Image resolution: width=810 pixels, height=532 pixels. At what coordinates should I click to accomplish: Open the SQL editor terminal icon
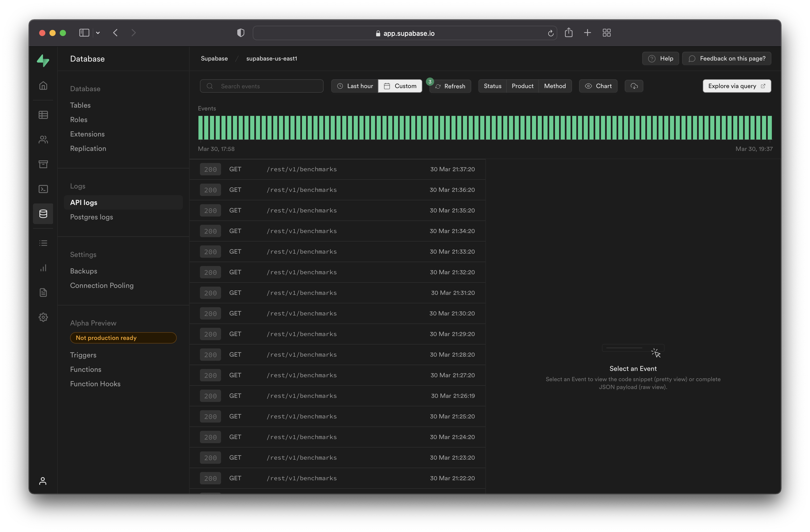click(43, 189)
